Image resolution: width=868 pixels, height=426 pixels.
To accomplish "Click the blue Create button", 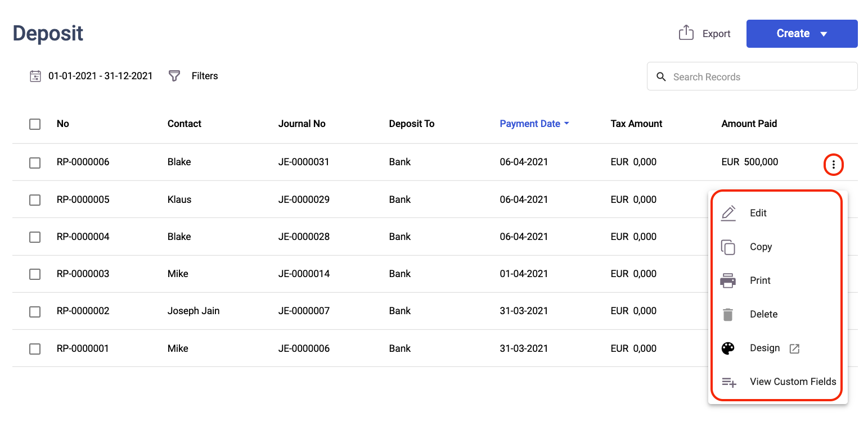I will [802, 34].
